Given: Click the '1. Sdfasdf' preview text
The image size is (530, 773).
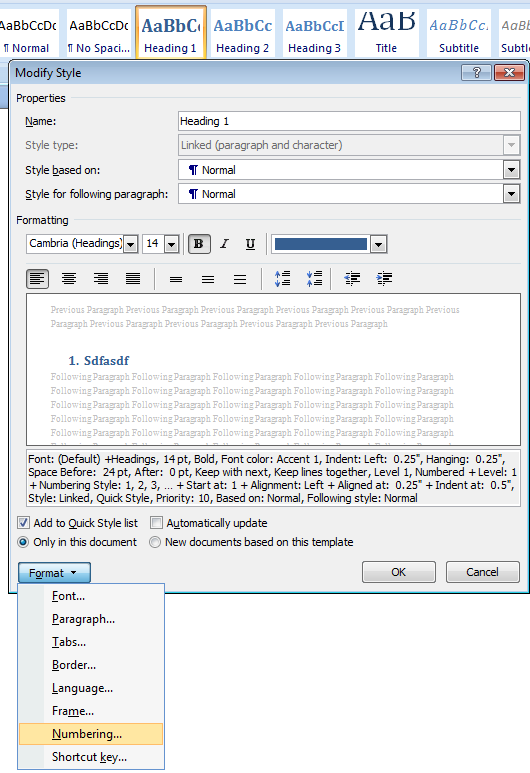Looking at the screenshot, I should (x=99, y=361).
